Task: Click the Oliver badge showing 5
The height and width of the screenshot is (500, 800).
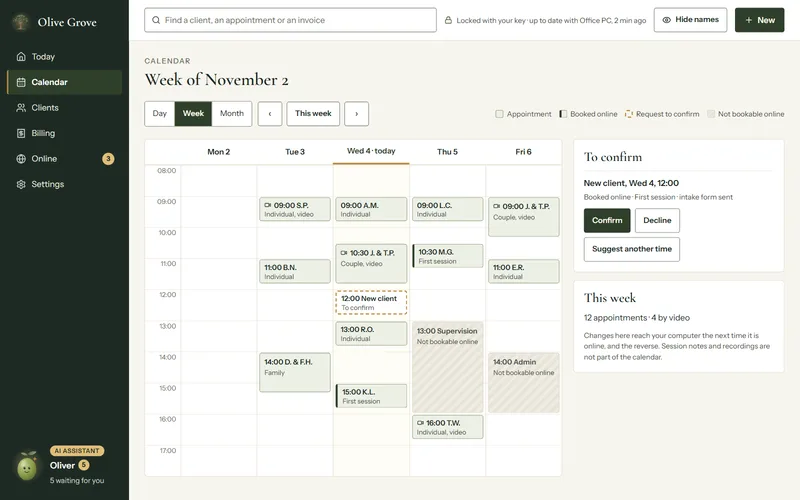Action: point(84,465)
